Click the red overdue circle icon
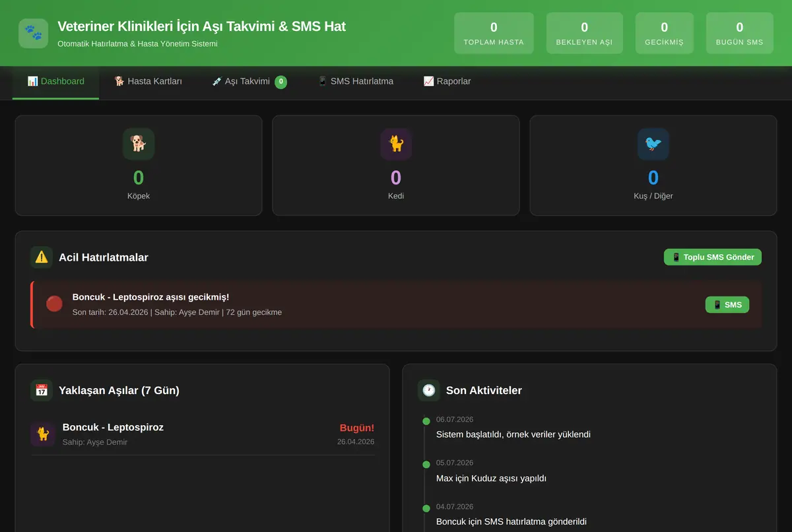This screenshot has width=792, height=532. coord(54,304)
